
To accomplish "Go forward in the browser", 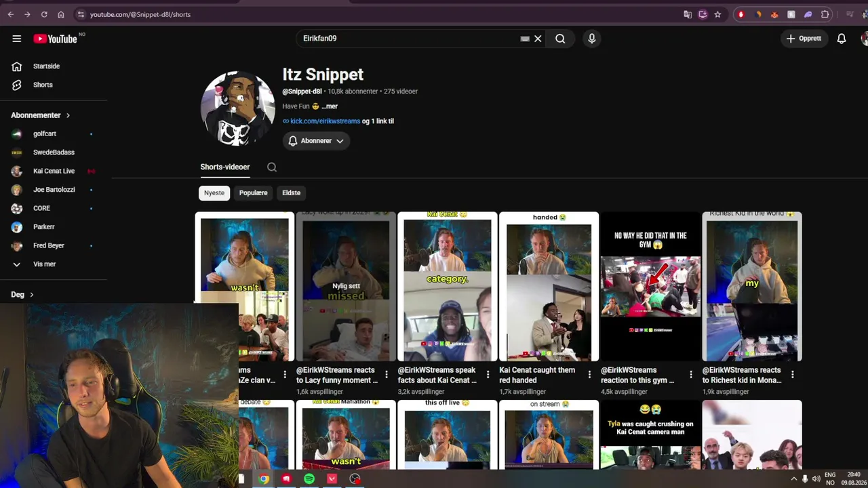I will (27, 14).
